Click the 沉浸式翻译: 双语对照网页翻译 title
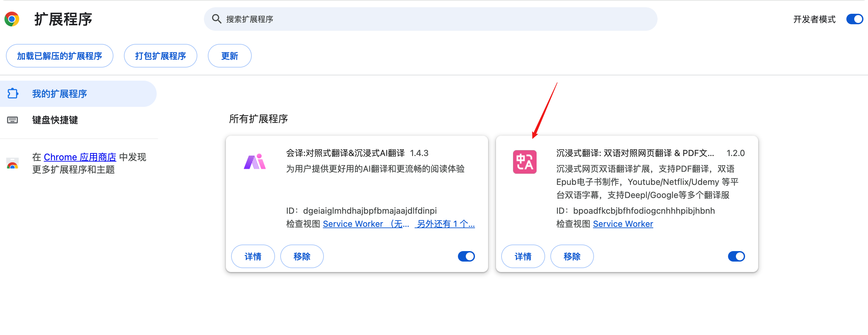 pos(635,153)
